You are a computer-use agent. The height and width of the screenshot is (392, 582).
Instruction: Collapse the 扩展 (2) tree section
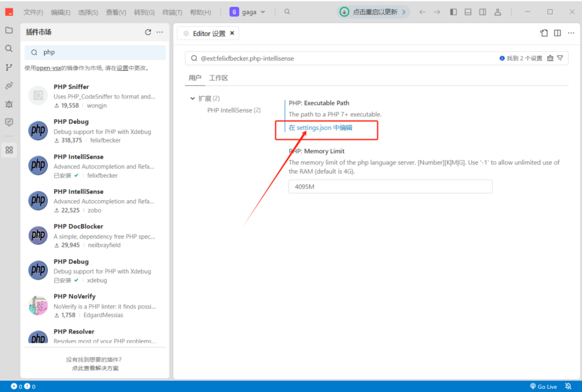(x=192, y=98)
